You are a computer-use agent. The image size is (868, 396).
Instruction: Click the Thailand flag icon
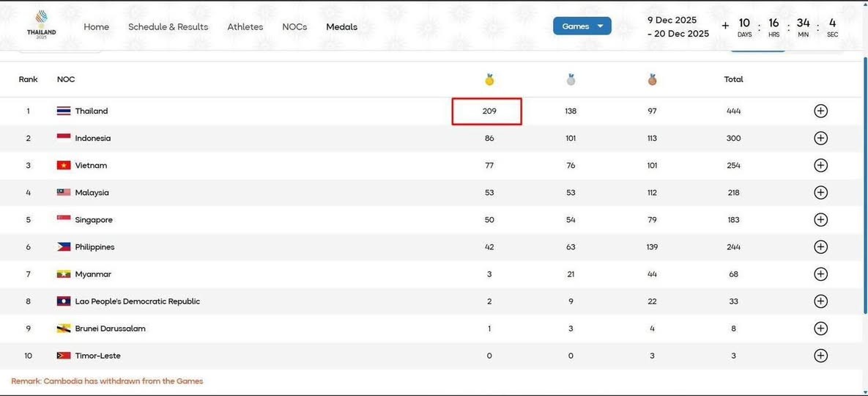[64, 111]
